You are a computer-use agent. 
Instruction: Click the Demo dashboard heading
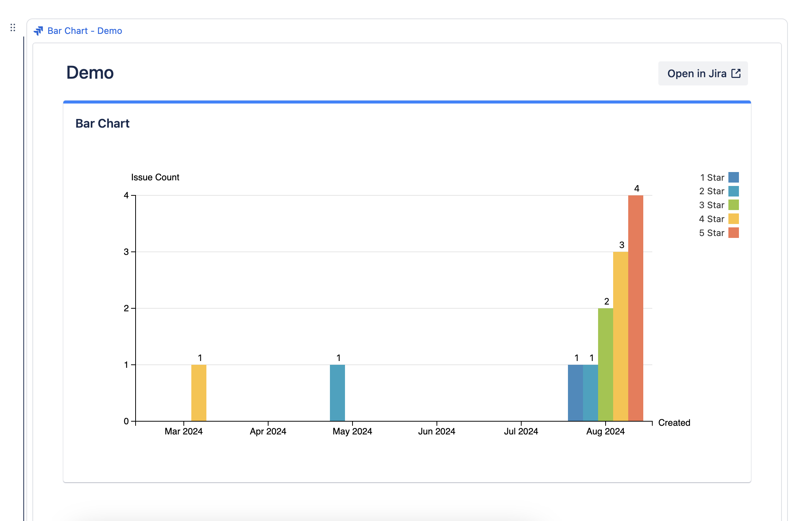click(x=90, y=73)
